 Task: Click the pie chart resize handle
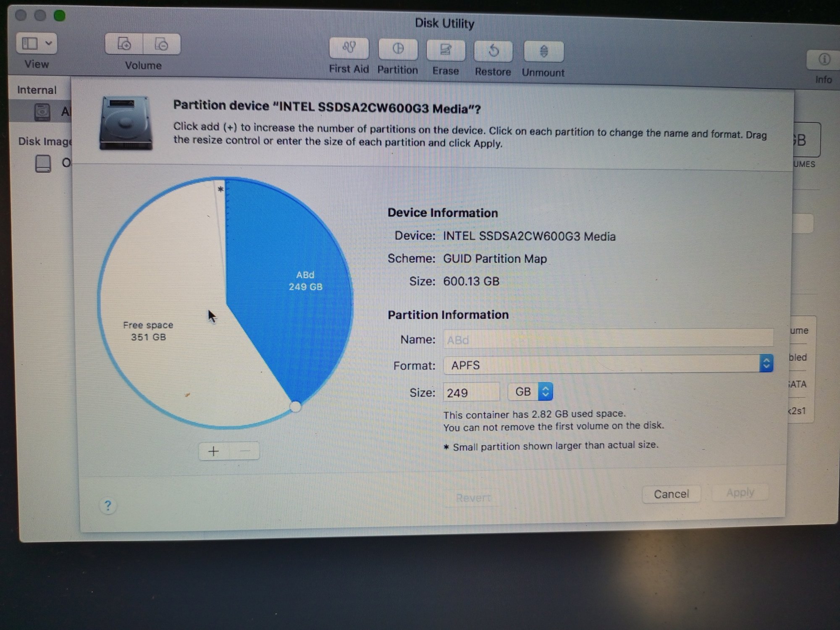click(x=296, y=406)
